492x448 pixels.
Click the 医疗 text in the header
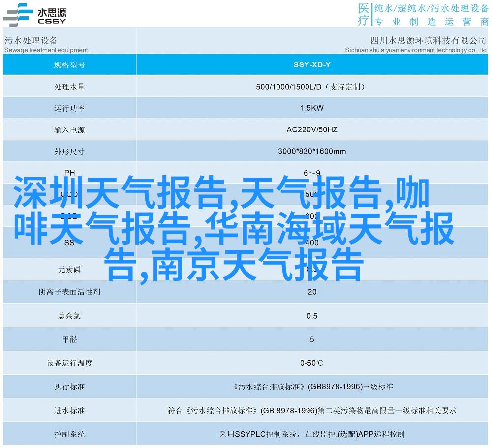click(x=364, y=14)
